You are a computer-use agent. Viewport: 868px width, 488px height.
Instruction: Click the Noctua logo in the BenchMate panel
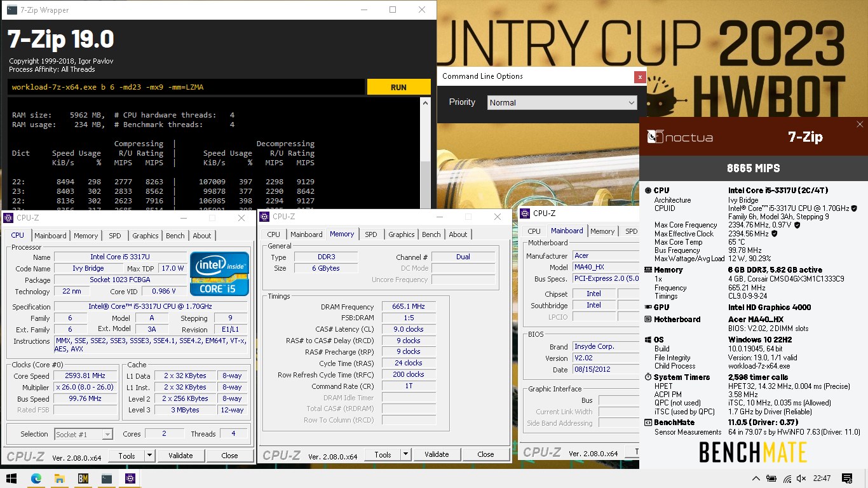680,137
